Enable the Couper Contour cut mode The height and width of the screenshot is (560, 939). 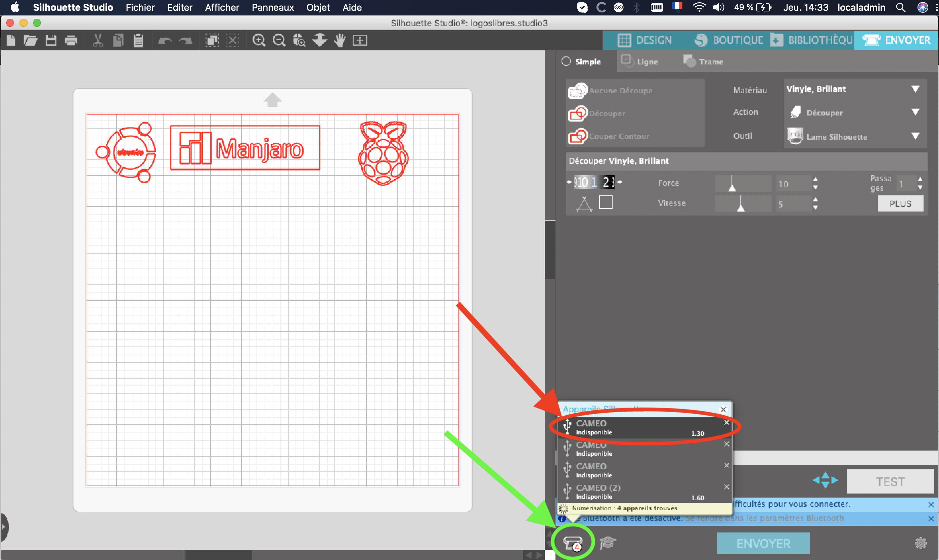pyautogui.click(x=609, y=136)
